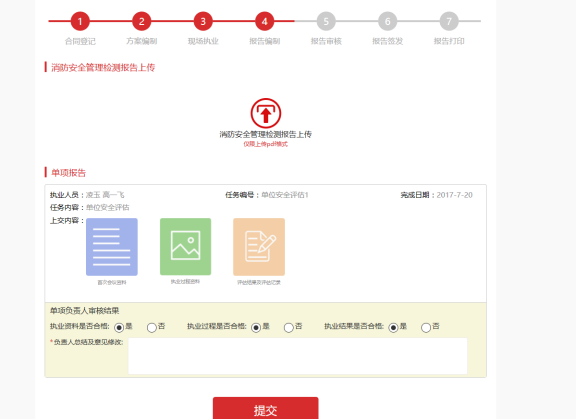576x419 pixels.
Task: Jump to step 7 报告打印 circle
Action: (x=449, y=21)
